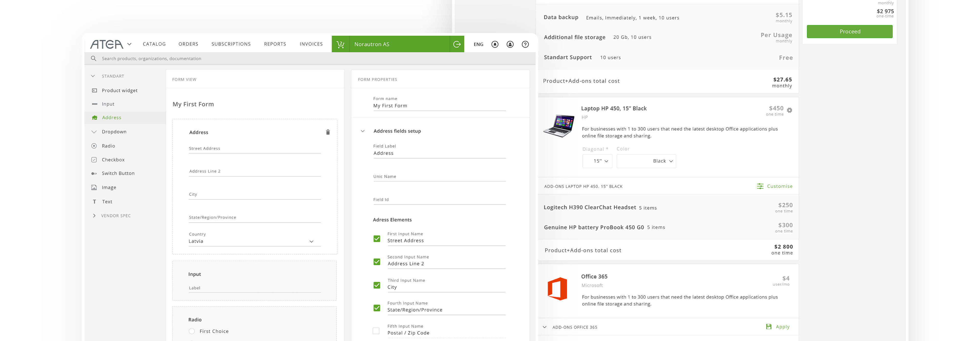This screenshot has width=980, height=341.
Task: Select the Switch Button icon in sidebar
Action: click(94, 174)
